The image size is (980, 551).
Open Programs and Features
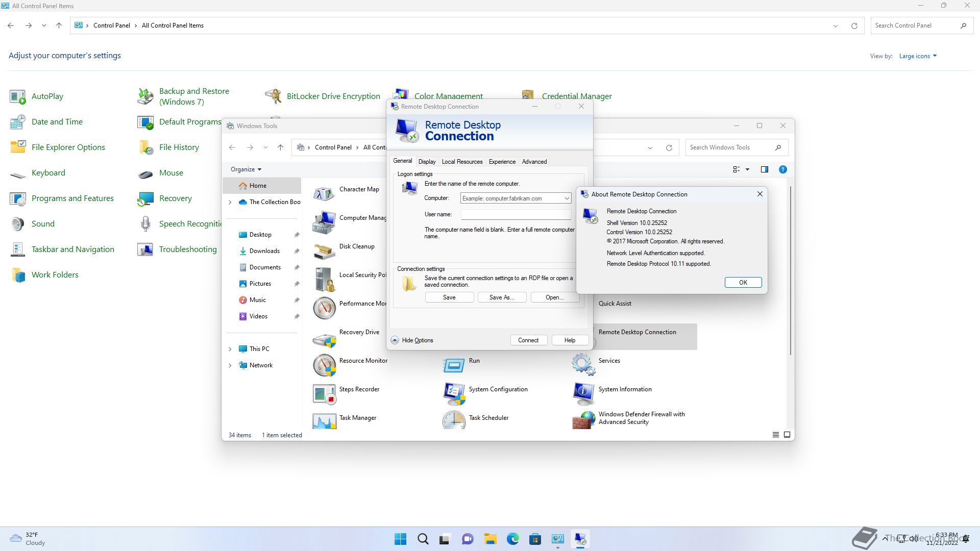(x=62, y=198)
